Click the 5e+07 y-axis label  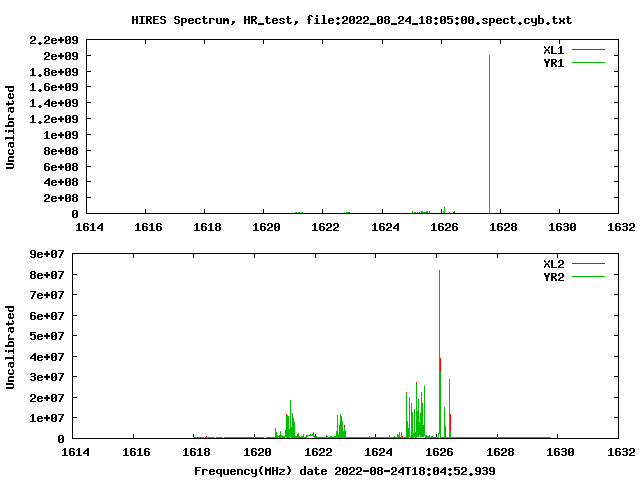click(x=47, y=336)
